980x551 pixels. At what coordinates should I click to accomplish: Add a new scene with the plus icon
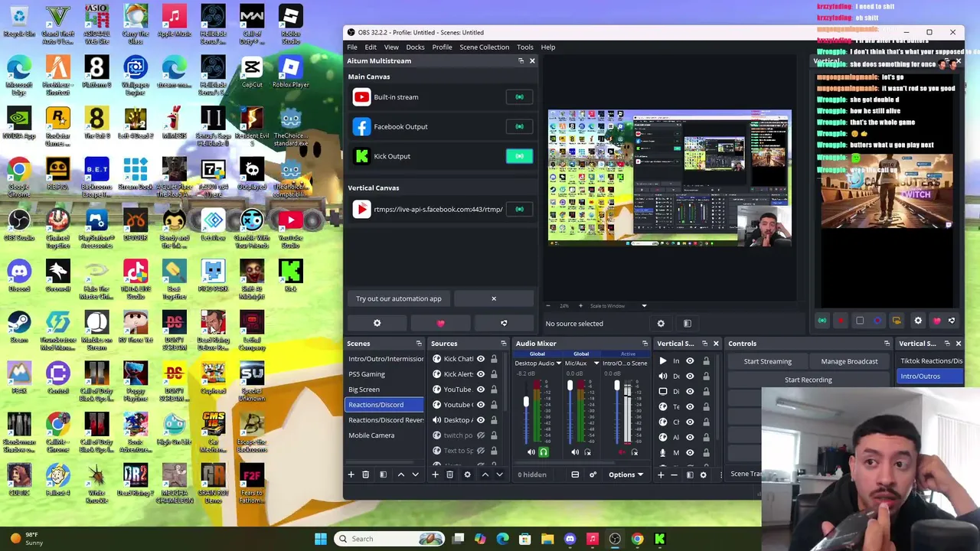(x=351, y=474)
